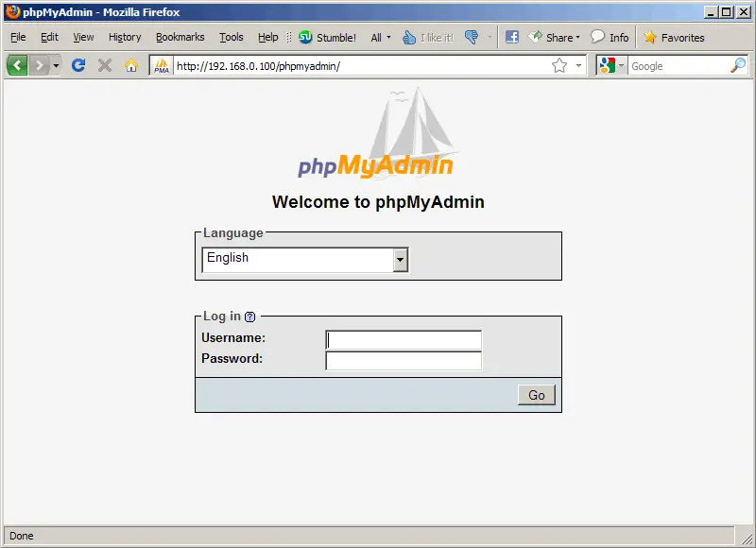Open the Share toolbar menu

pyautogui.click(x=554, y=37)
